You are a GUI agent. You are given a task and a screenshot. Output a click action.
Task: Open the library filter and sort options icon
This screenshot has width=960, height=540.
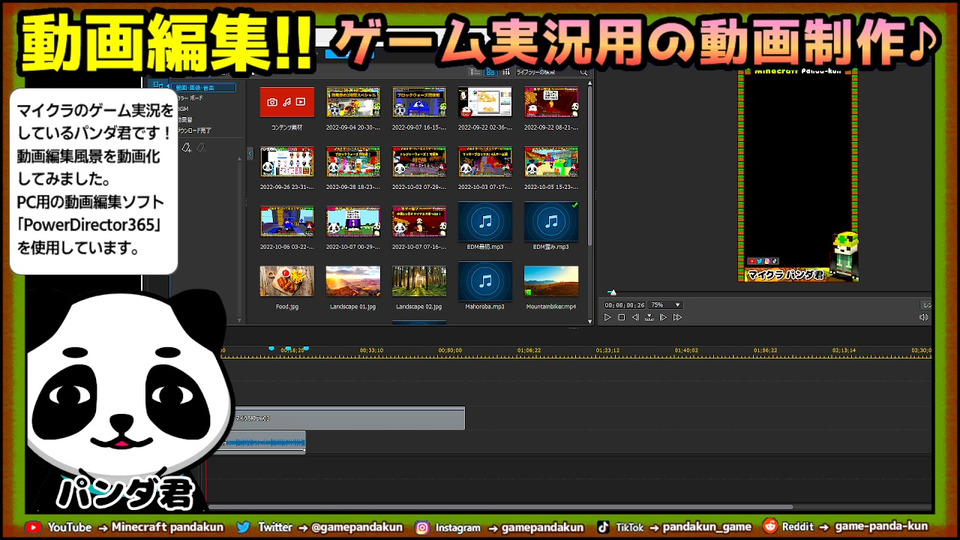pos(506,72)
